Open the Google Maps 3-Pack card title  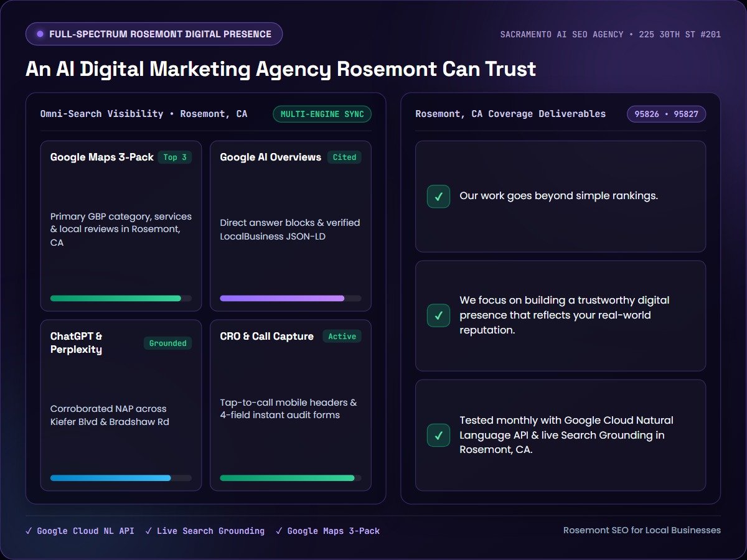(102, 157)
